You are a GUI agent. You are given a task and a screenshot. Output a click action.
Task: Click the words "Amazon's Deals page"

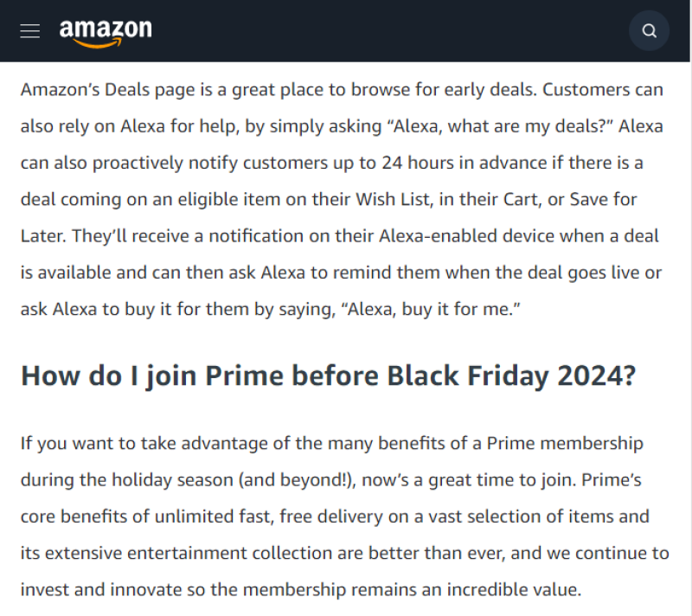click(x=91, y=89)
